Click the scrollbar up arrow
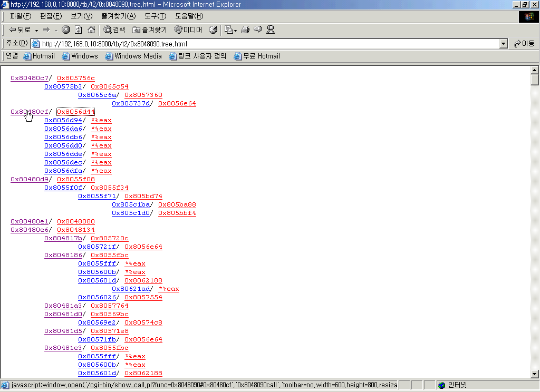 [535, 70]
